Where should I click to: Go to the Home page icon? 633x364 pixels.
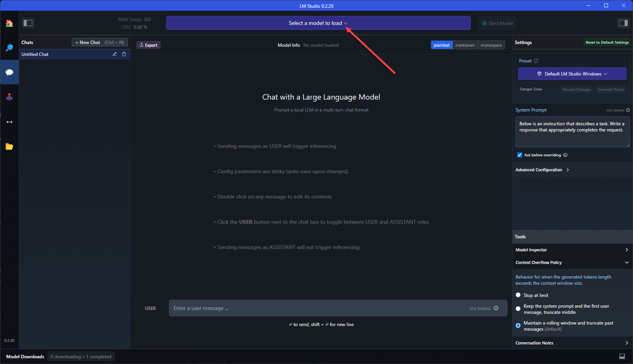coord(9,23)
